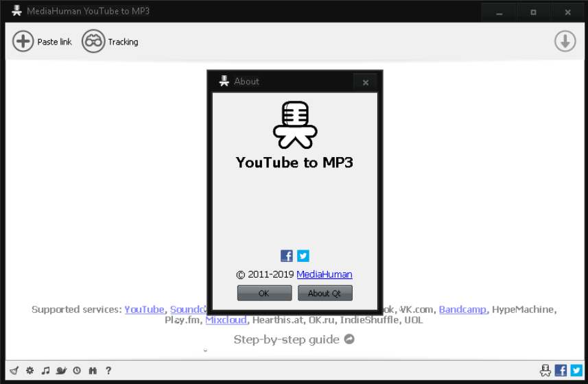This screenshot has height=384, width=588.
Task: Open the YouTube supported service link
Action: click(144, 309)
